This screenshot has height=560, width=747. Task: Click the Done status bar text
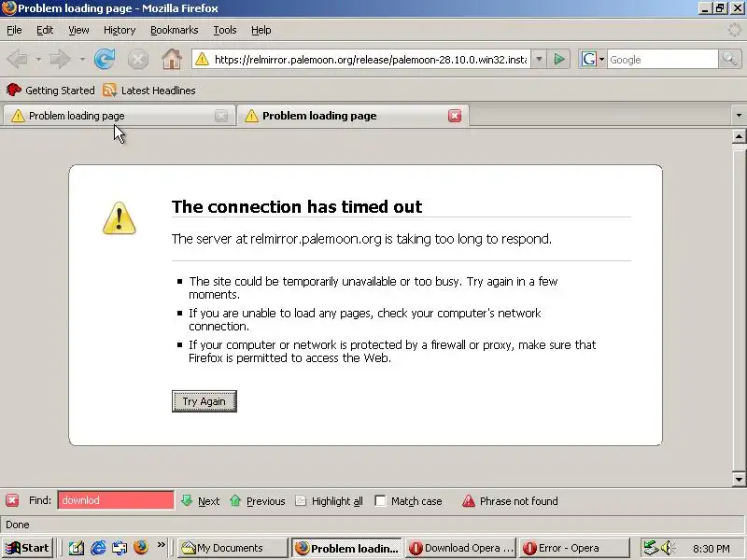(18, 525)
